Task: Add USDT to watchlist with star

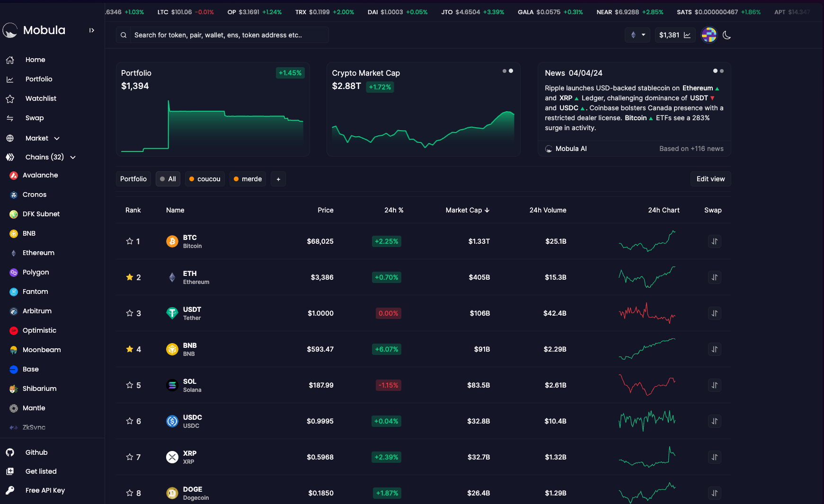Action: pos(130,313)
